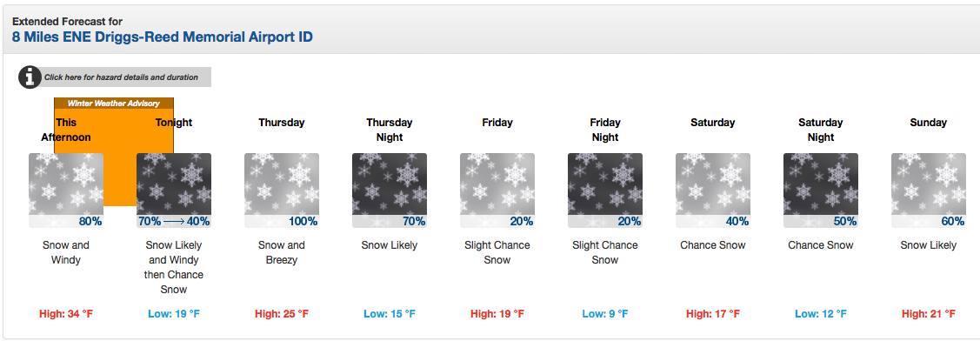Click the Friday Night snow icon
The image size is (980, 341).
click(605, 191)
